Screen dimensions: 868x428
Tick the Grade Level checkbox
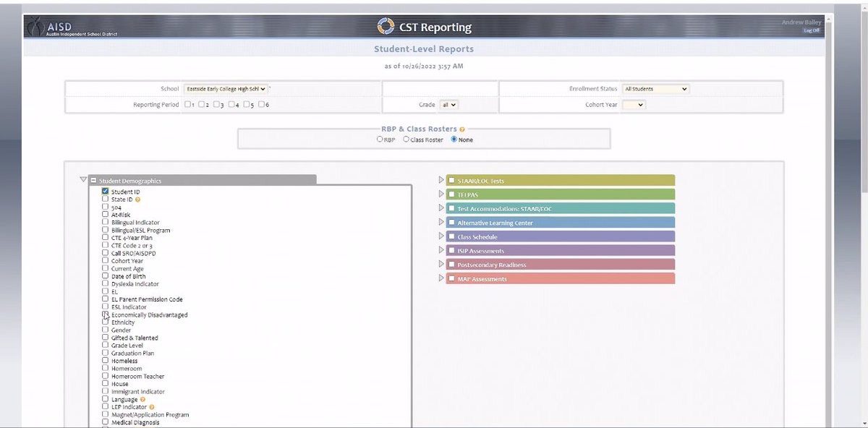(x=106, y=346)
